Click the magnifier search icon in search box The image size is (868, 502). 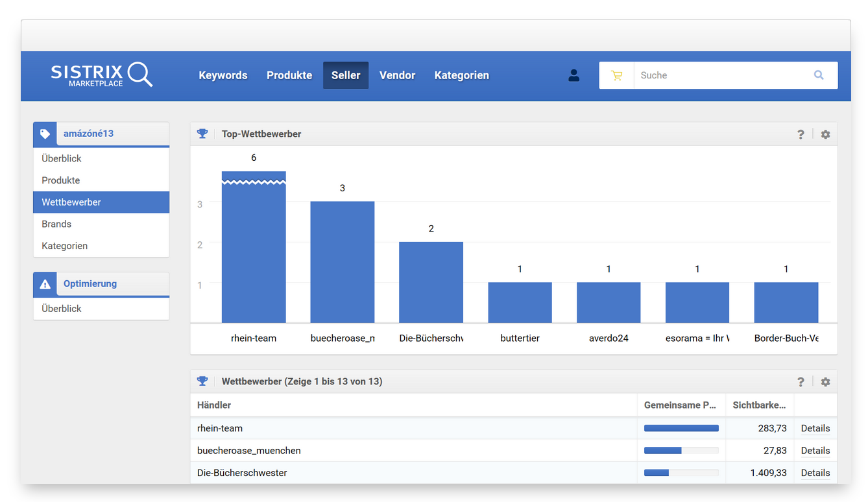click(x=819, y=75)
